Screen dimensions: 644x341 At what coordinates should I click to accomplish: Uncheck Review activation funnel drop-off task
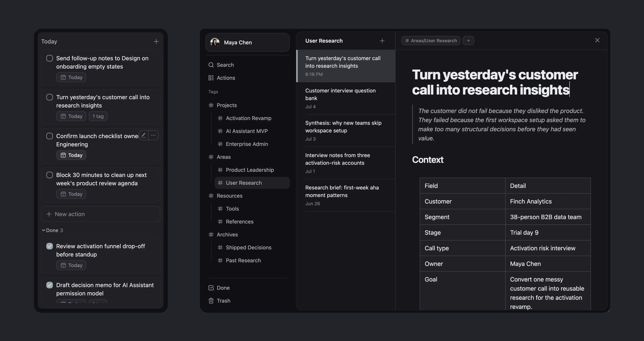tap(49, 246)
